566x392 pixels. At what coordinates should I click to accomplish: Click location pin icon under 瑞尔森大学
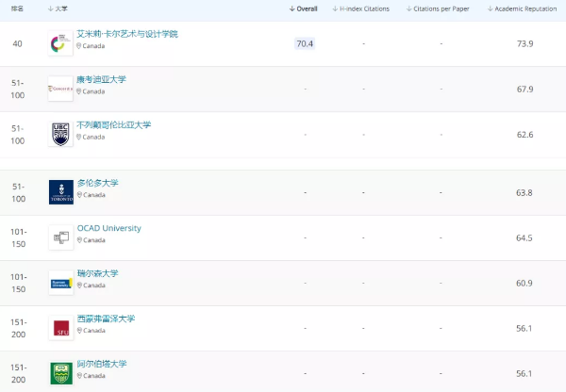click(x=79, y=286)
